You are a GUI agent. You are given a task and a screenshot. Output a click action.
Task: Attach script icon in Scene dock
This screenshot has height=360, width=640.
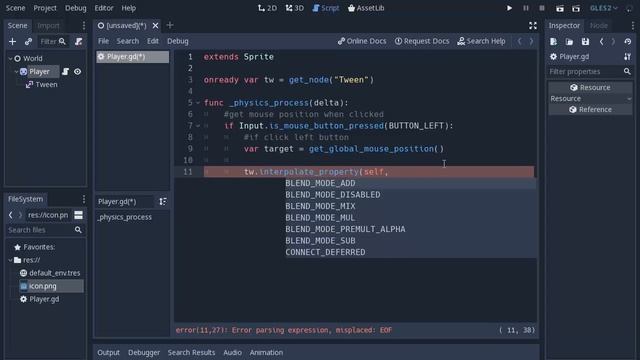[x=78, y=41]
